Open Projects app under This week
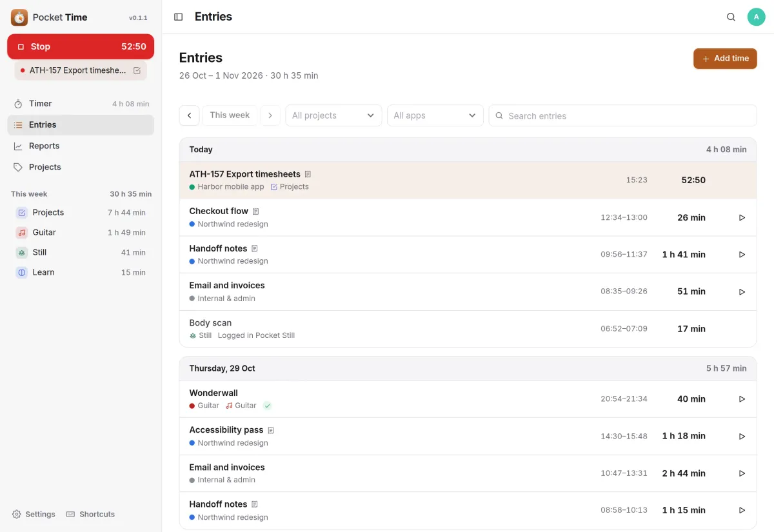The width and height of the screenshot is (774, 532). coord(81,212)
